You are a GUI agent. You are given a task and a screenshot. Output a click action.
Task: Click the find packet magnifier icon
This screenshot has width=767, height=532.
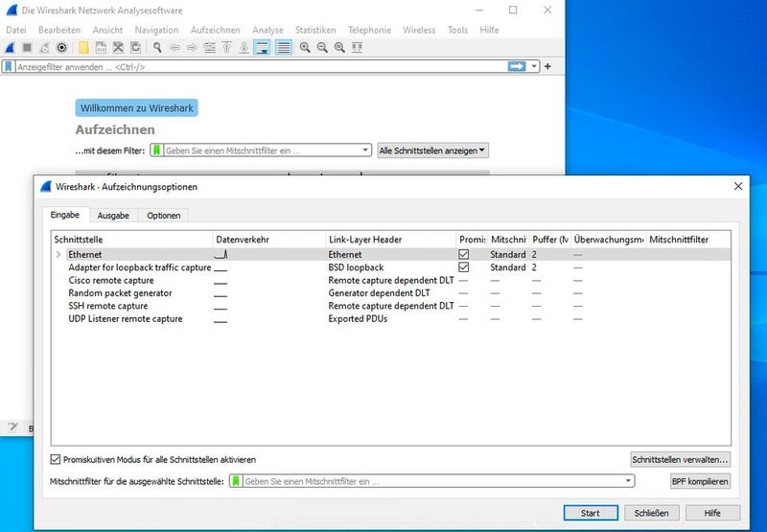click(157, 47)
